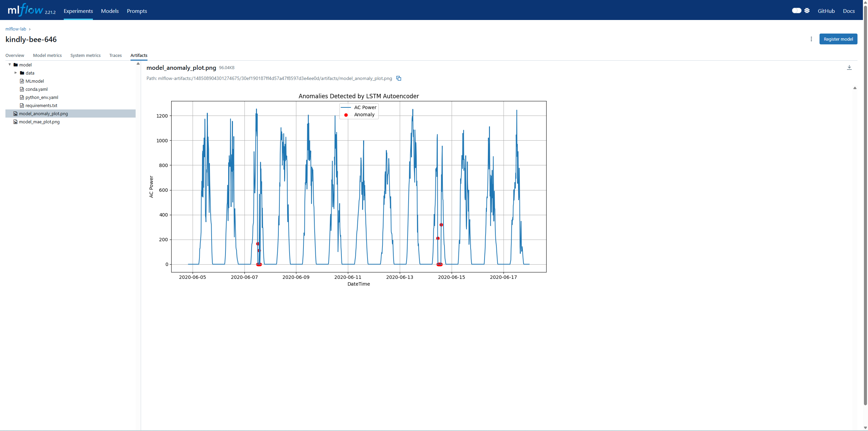Screen dimensions: 868x431
Task: Open the Experiments tab
Action: point(78,11)
